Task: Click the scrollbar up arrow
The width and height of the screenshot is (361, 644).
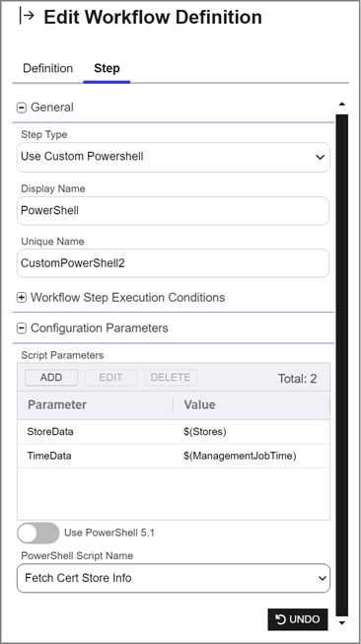Action: click(341, 105)
